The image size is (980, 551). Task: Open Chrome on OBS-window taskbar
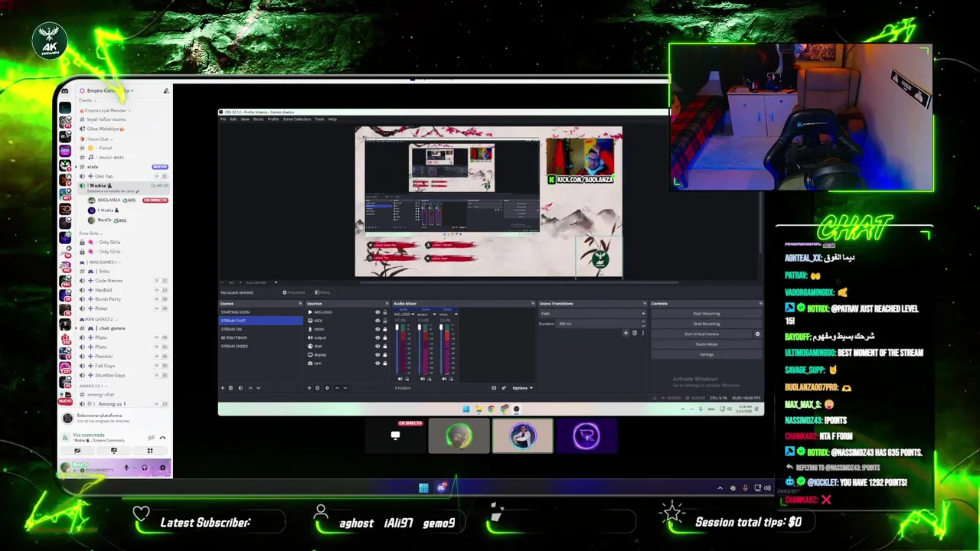492,409
